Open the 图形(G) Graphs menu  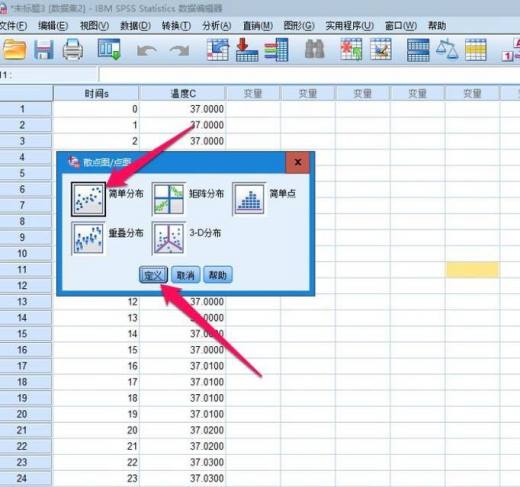point(299,26)
